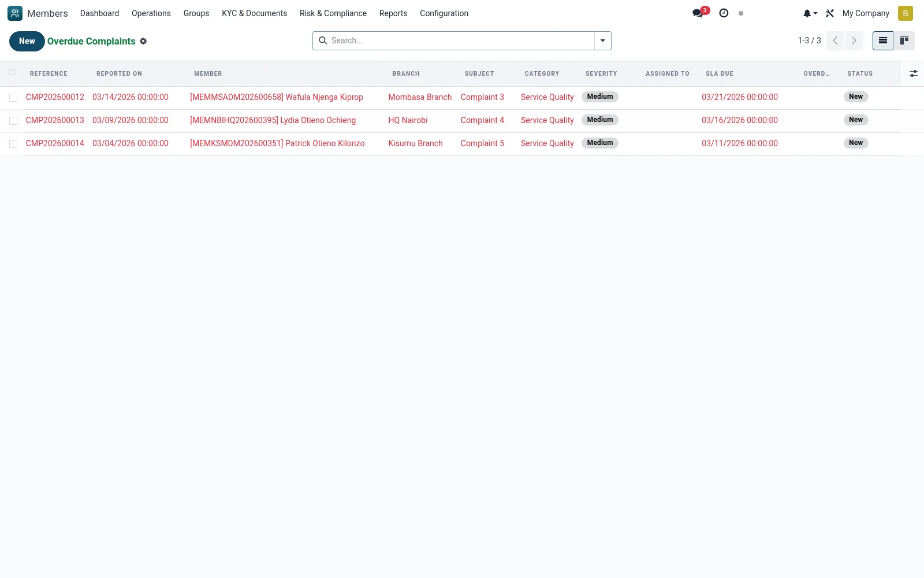Open the notification bell dropdown
Viewport: 924px width, 578px height.
click(x=810, y=13)
